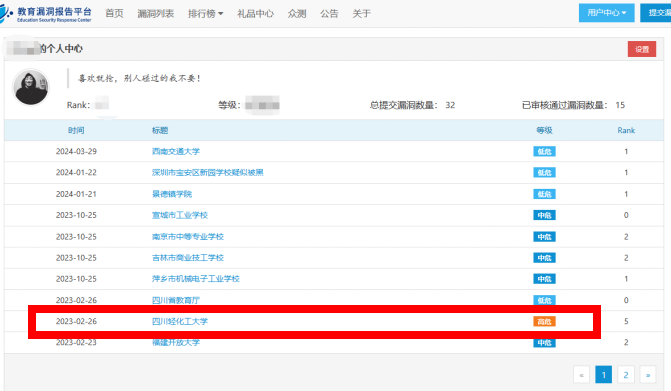Open the 西南交通大学 report link

[x=176, y=151]
